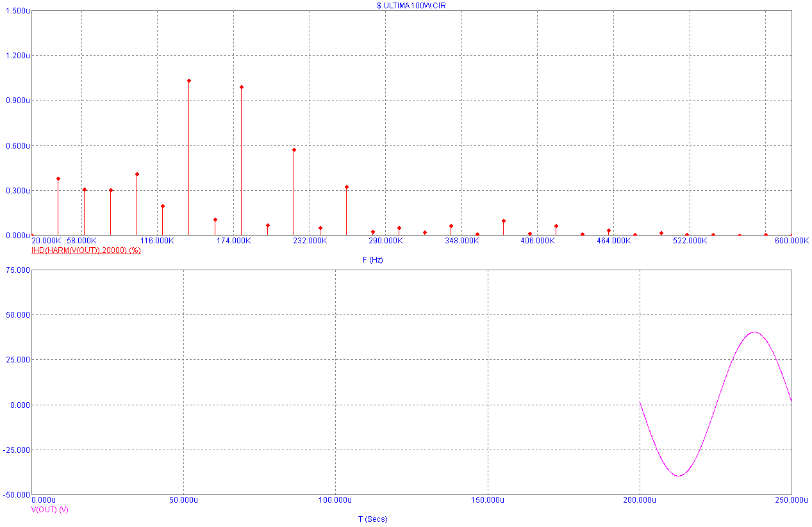Select the tallest harmonic marker above 0.900u
812x527 pixels.
click(189, 81)
